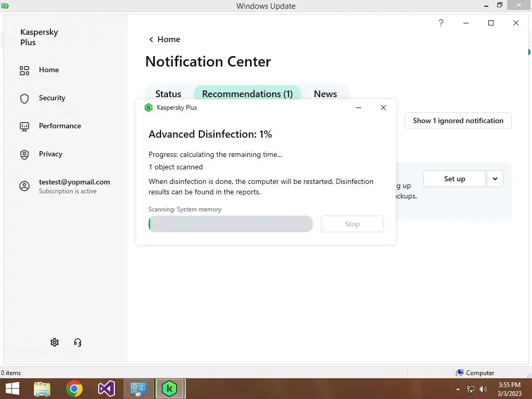The width and height of the screenshot is (532, 399).
Task: Click the Performance sidebar label
Action: (60, 126)
